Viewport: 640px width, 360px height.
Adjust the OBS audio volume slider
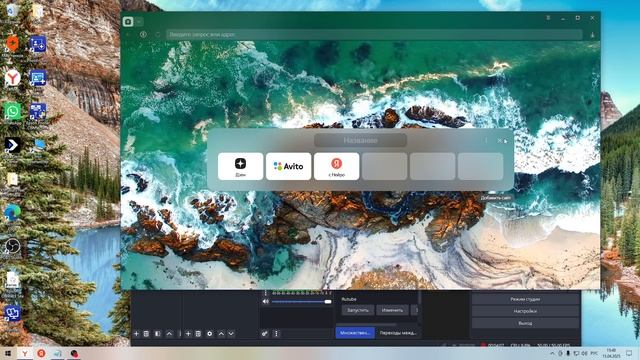coord(302,302)
